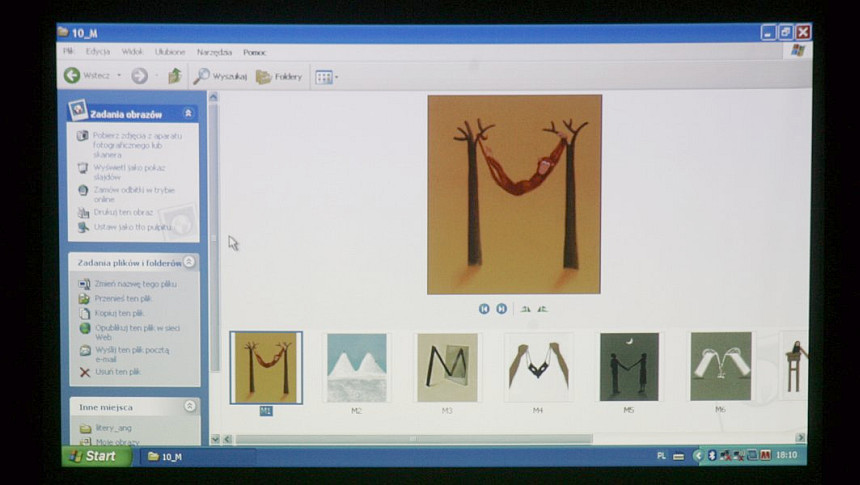This screenshot has height=485, width=860.
Task: Click the Bluetooth tray icon
Action: [x=712, y=455]
